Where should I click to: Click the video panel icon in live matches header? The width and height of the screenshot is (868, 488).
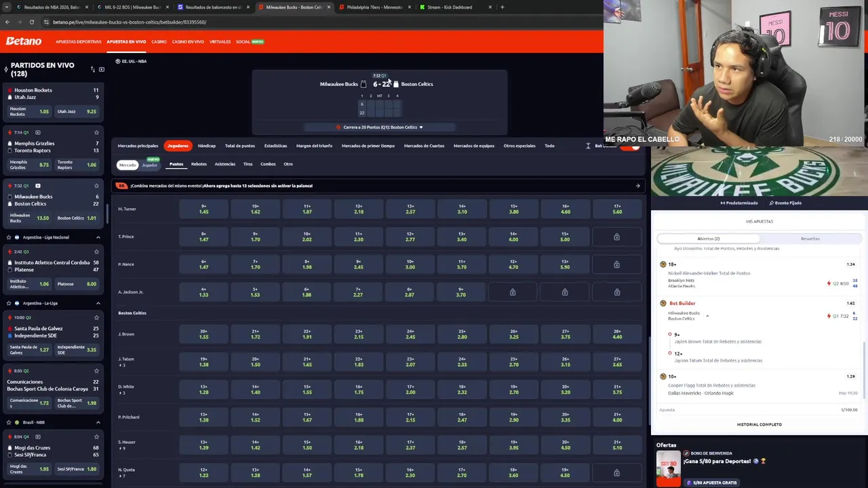coord(102,69)
